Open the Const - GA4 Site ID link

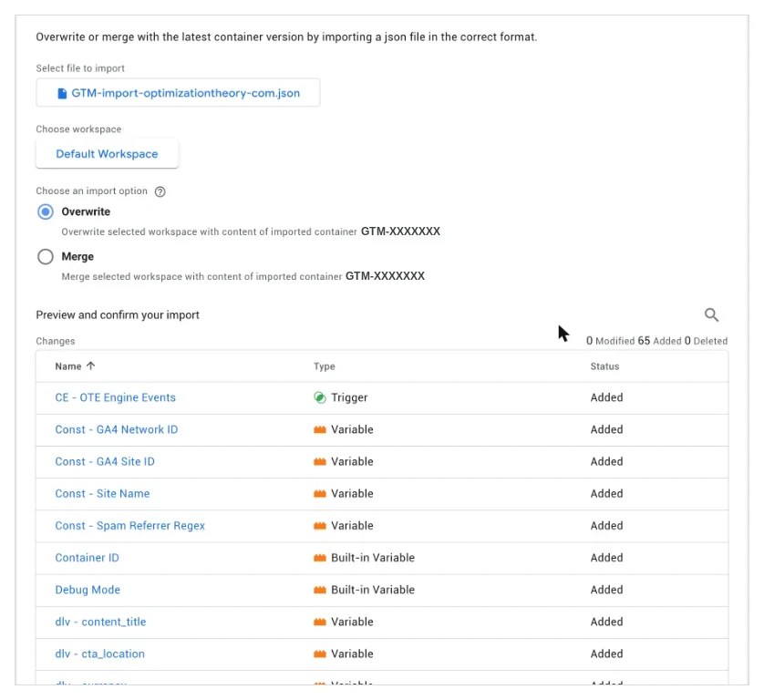pos(105,462)
